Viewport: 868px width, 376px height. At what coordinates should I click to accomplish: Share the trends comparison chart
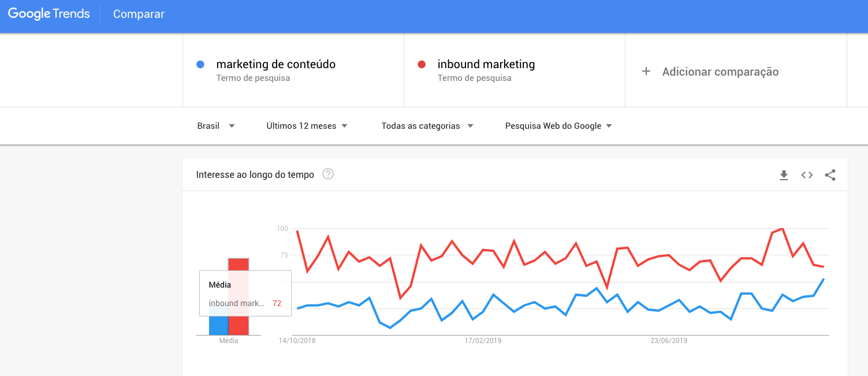coord(830,174)
